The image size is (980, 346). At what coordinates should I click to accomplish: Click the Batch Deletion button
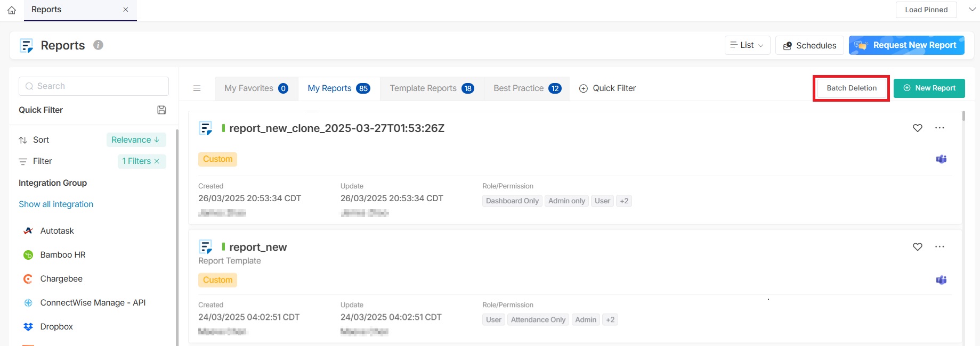851,88
